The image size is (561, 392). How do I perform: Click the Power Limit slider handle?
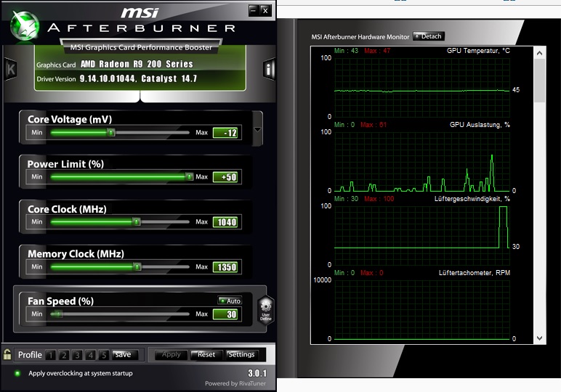pyautogui.click(x=189, y=176)
